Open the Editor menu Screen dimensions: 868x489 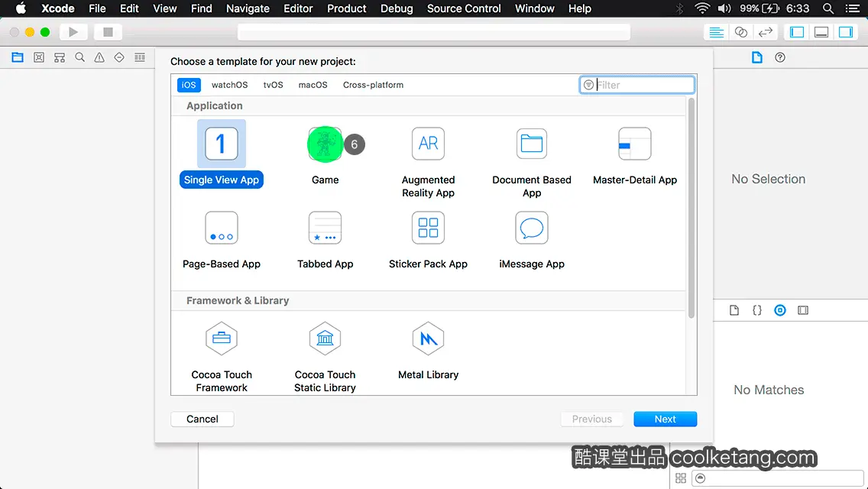[298, 8]
